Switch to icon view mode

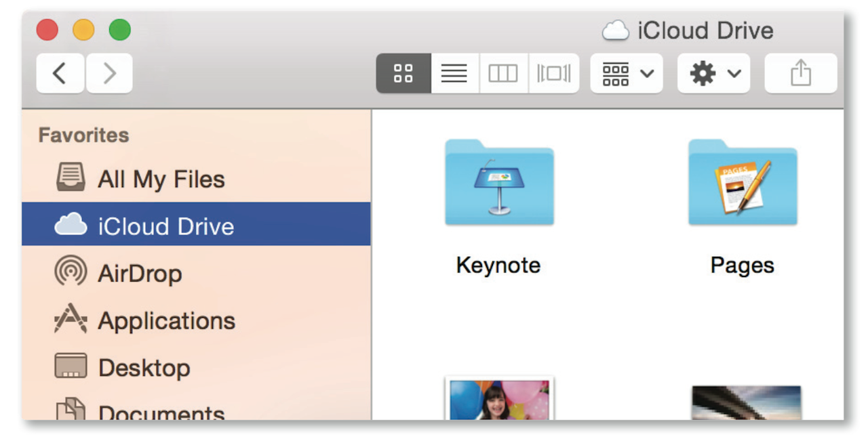403,73
